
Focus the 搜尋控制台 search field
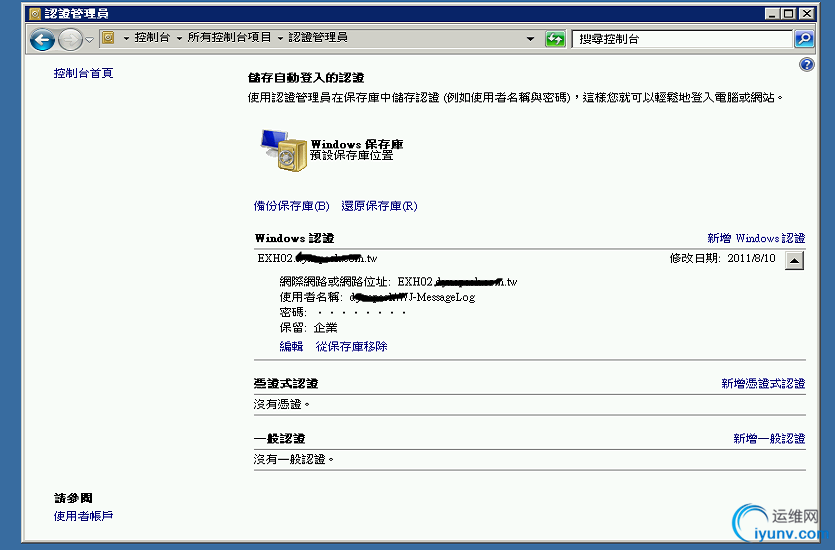tap(682, 39)
